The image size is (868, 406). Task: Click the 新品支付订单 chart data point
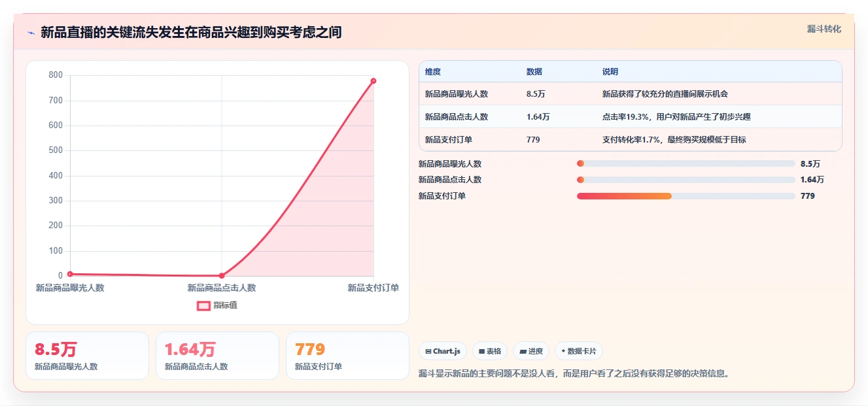pos(373,81)
